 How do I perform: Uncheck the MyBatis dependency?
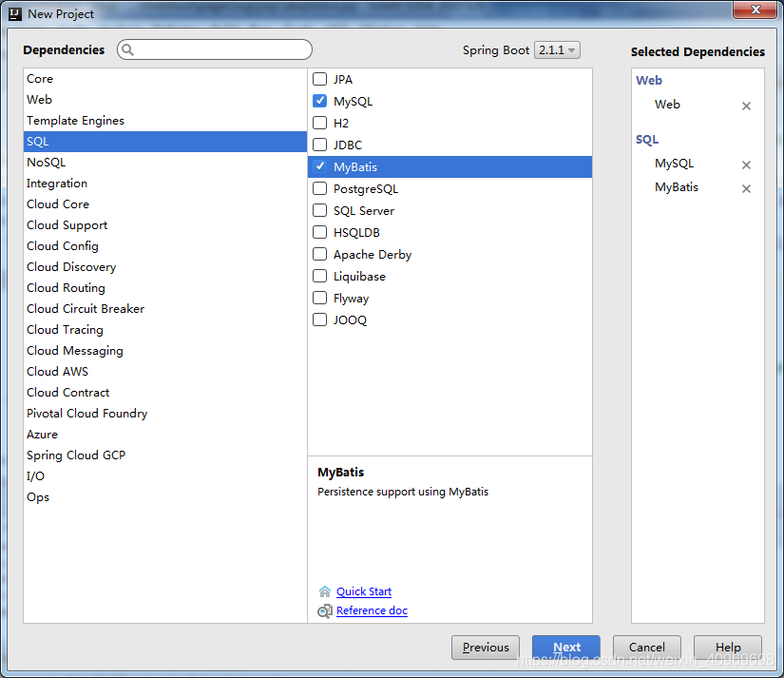(319, 166)
